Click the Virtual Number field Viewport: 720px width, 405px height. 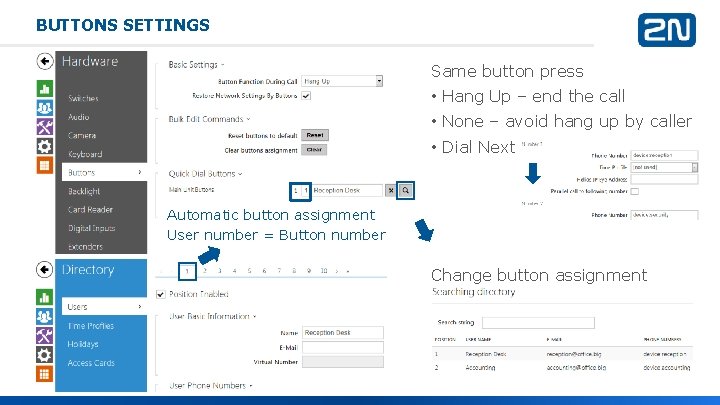click(343, 362)
